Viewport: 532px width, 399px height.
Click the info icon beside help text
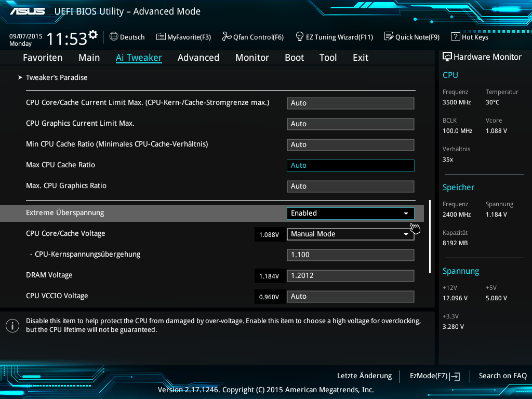(x=12, y=326)
